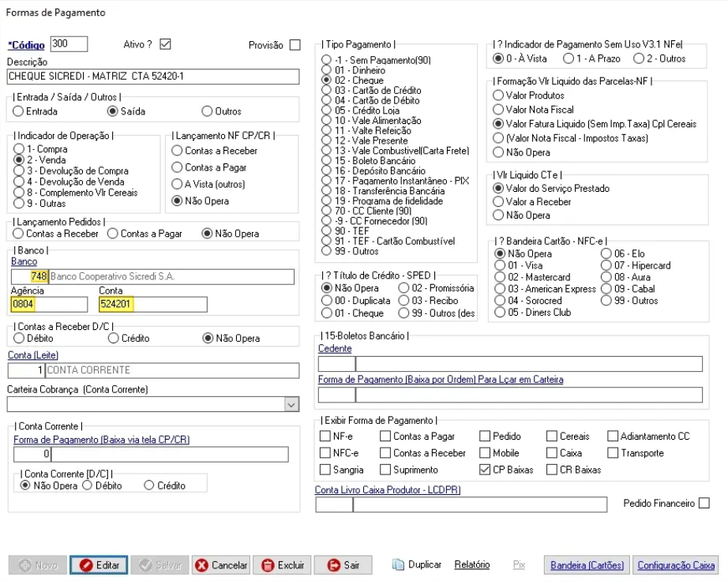Choose 06 - Elo card brand
Screen dimensions: 728x581
[x=606, y=254]
